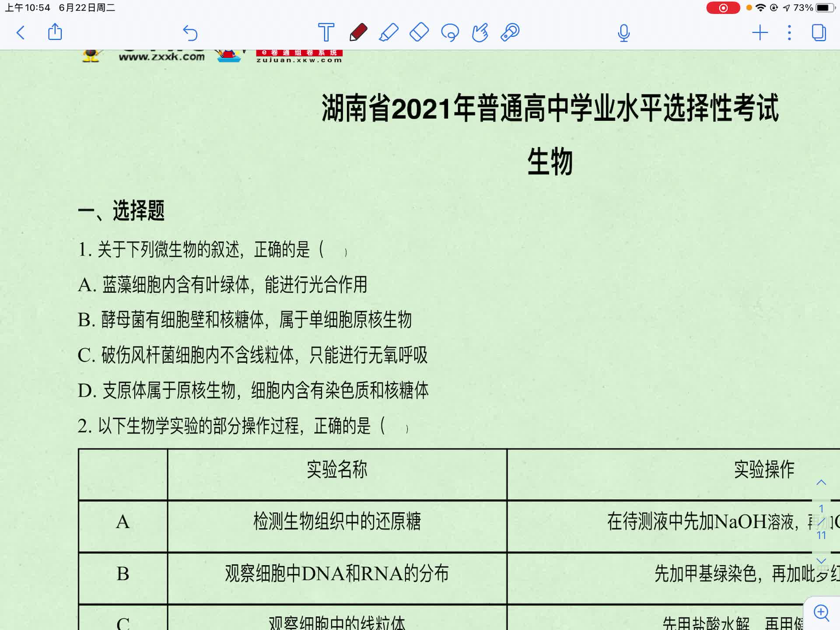Open the share/export menu
The image size is (840, 630).
tap(55, 32)
